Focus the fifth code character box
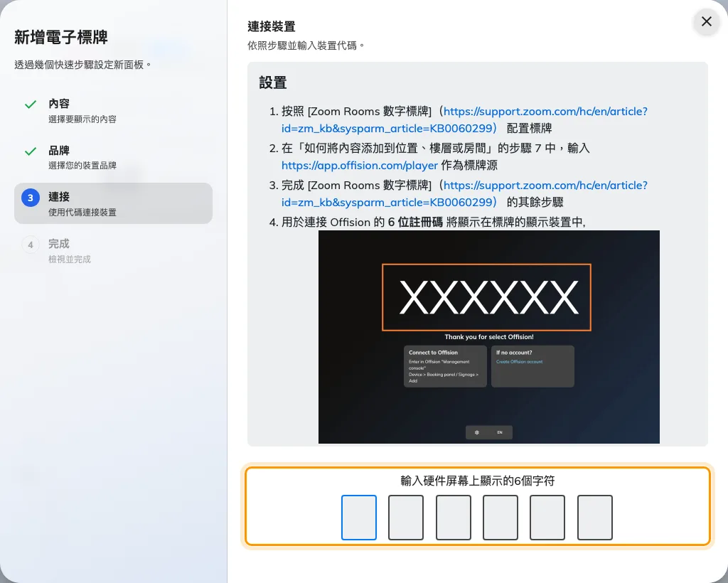The height and width of the screenshot is (583, 728). [x=547, y=518]
